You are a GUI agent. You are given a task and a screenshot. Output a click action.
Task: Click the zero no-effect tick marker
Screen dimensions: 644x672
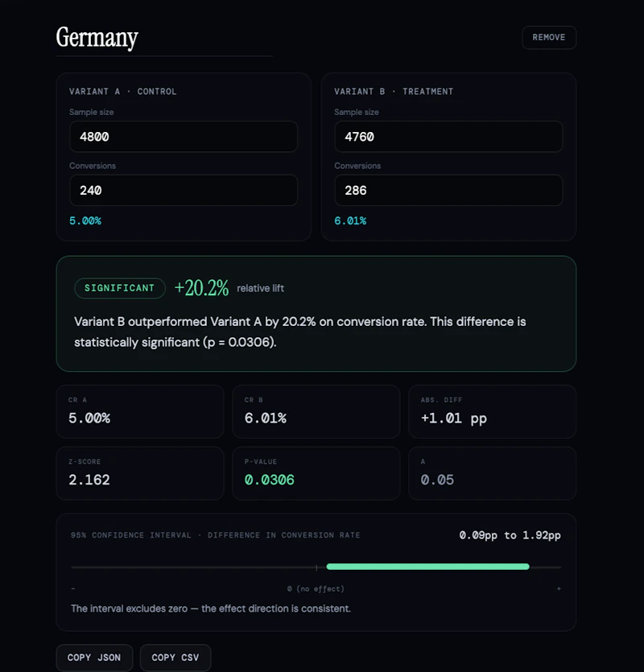coord(316,567)
